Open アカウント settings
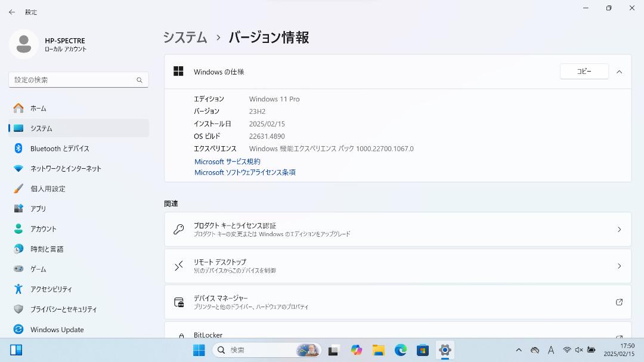This screenshot has width=644, height=362. pos(79,229)
